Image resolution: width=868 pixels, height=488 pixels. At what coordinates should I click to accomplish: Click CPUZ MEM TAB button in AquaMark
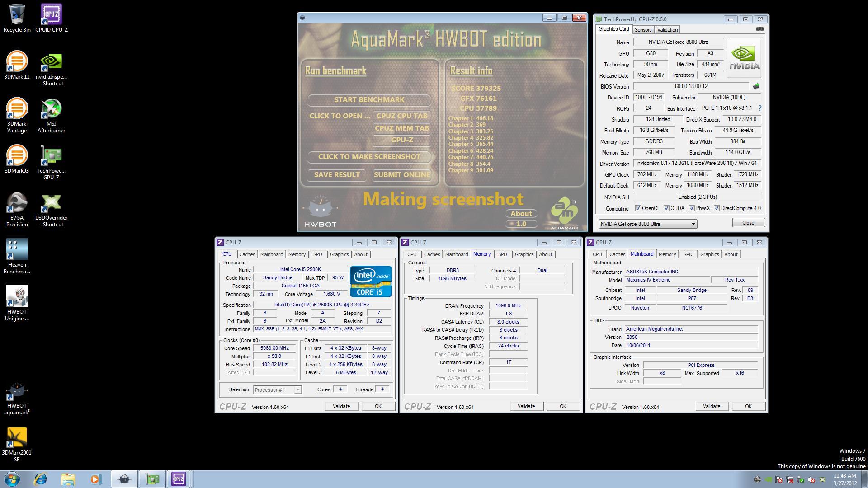[x=402, y=128]
